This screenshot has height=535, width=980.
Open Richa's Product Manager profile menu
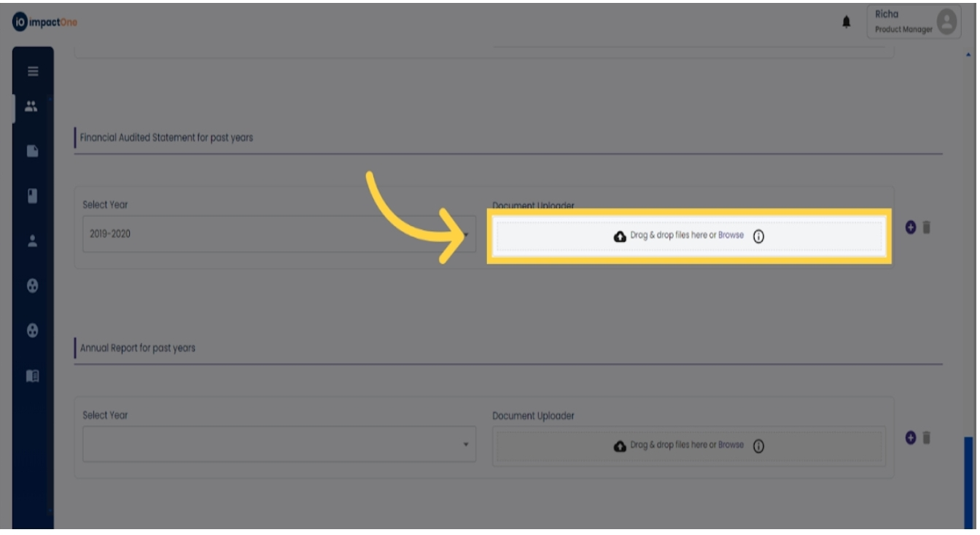coord(914,23)
